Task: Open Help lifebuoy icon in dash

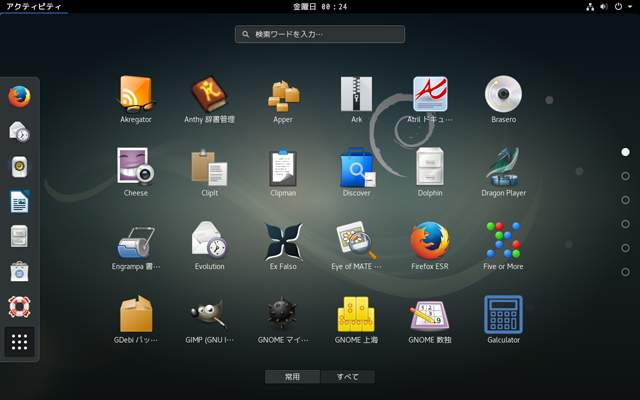Action: pos(19,307)
